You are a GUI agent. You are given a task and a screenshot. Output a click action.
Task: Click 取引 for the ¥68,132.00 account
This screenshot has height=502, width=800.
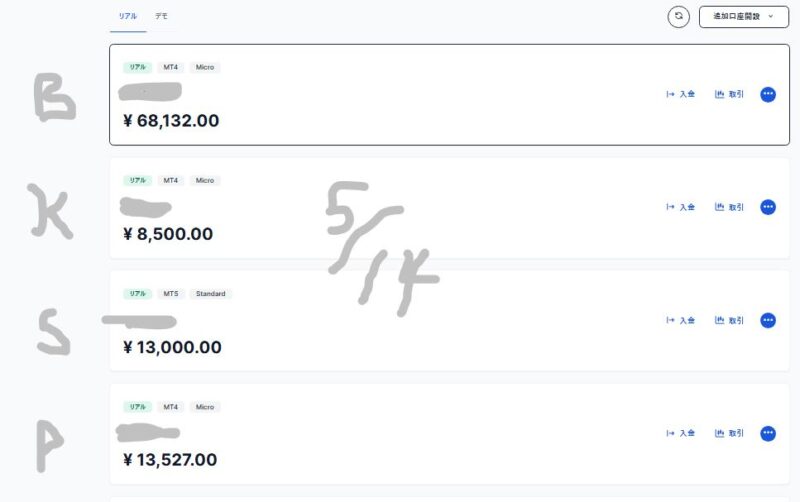click(x=729, y=94)
